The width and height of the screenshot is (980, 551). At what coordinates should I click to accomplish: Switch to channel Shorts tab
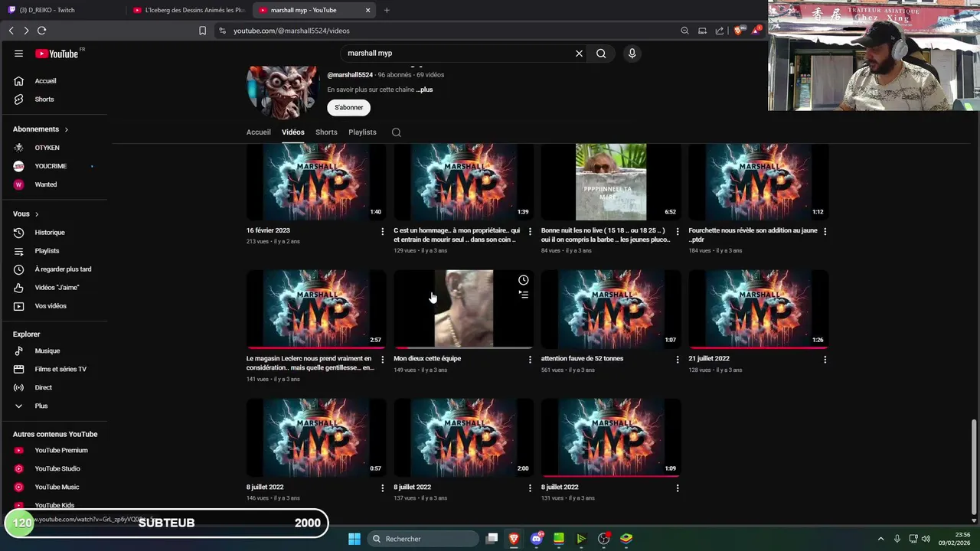coord(326,132)
